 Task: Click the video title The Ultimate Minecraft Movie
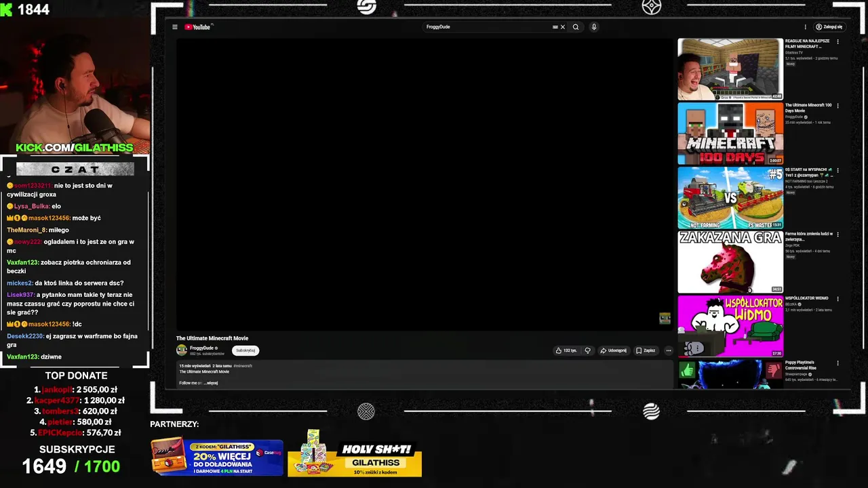pos(212,338)
